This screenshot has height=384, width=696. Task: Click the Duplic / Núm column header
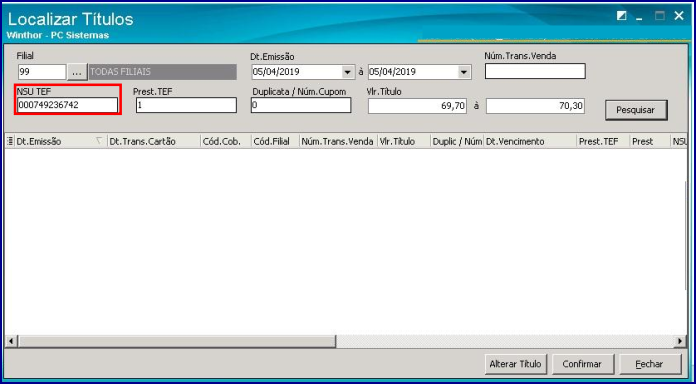click(x=457, y=142)
